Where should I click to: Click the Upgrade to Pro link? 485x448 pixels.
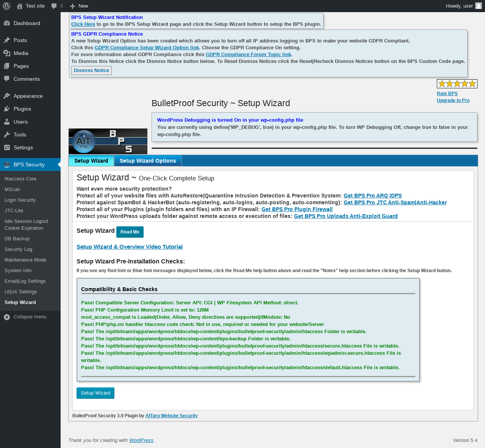pyautogui.click(x=453, y=100)
